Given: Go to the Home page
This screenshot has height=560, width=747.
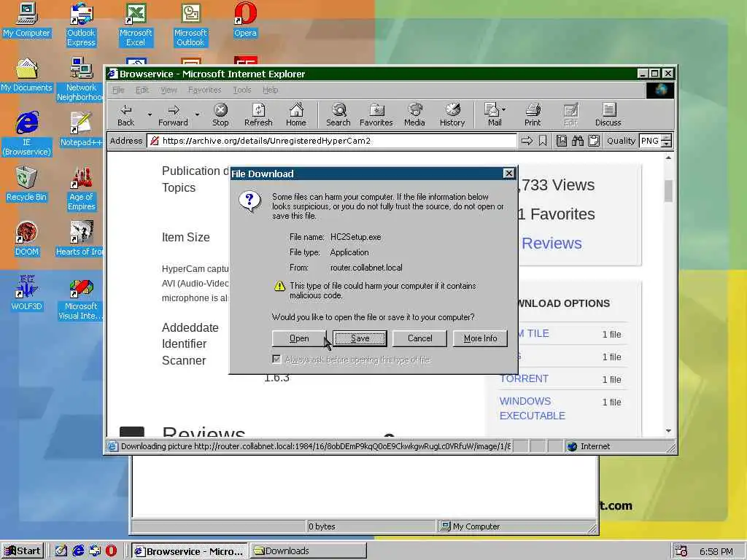Looking at the screenshot, I should (296, 115).
